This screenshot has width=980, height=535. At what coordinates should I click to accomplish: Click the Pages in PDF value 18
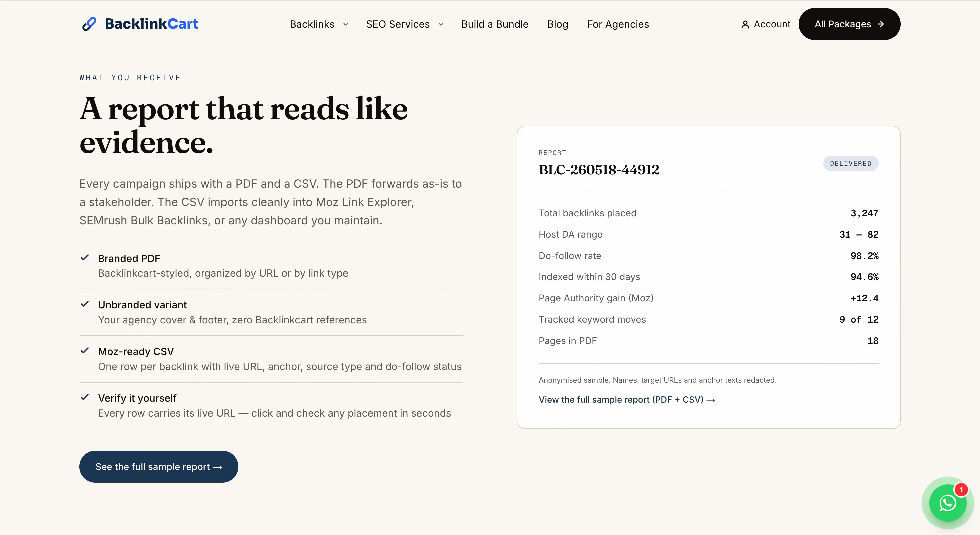coord(873,341)
